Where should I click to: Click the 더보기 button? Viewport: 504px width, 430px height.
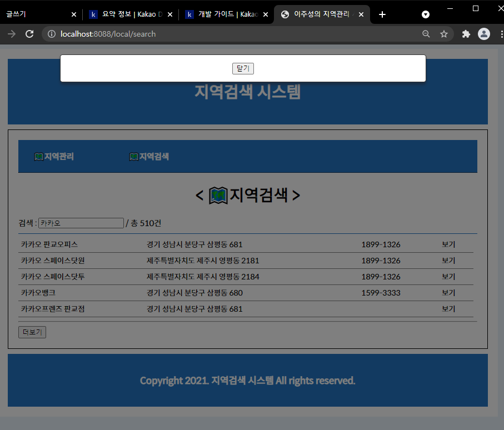pos(32,332)
